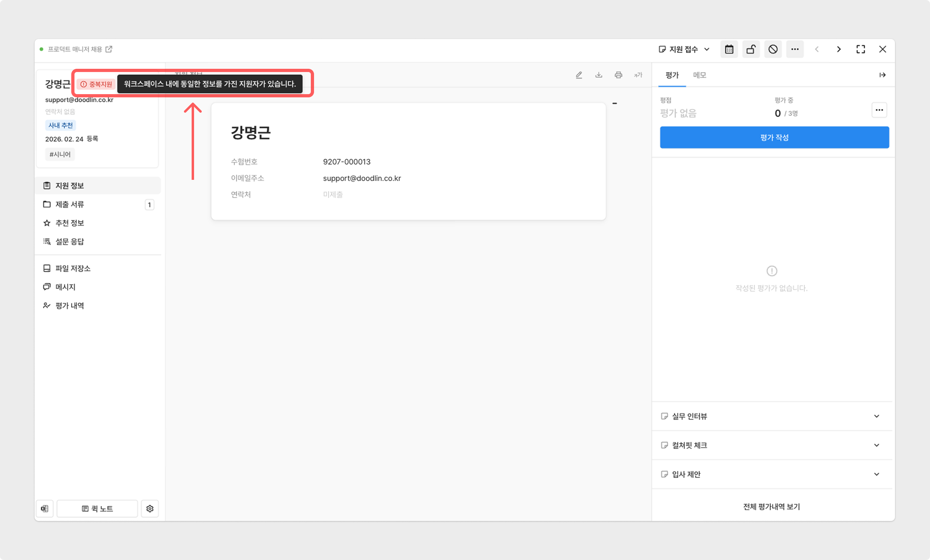Click the font size adjust icon
930x560 pixels.
pyautogui.click(x=638, y=75)
